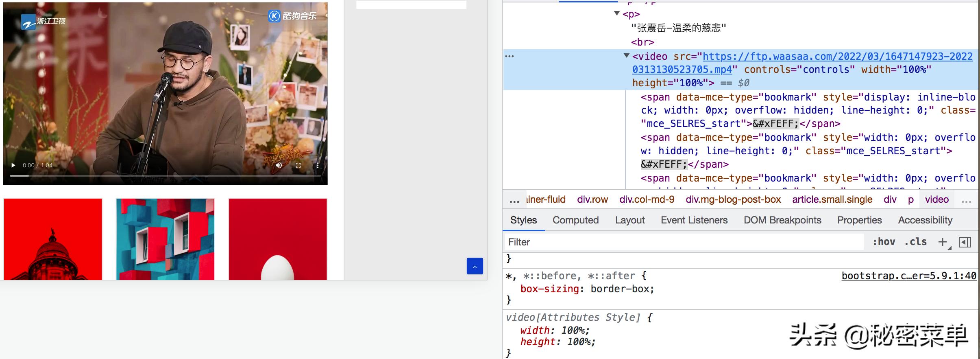Mute the video using the speaker icon
Viewport: 980px width, 359px height.
(279, 165)
